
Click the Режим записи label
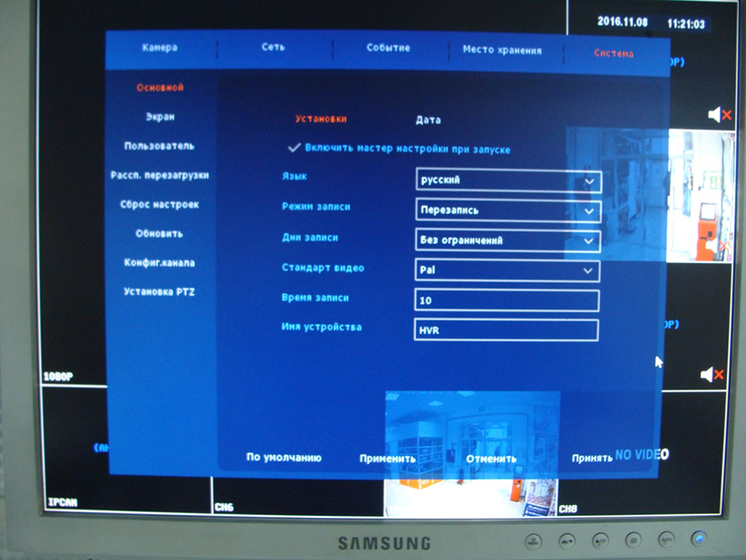(x=316, y=206)
